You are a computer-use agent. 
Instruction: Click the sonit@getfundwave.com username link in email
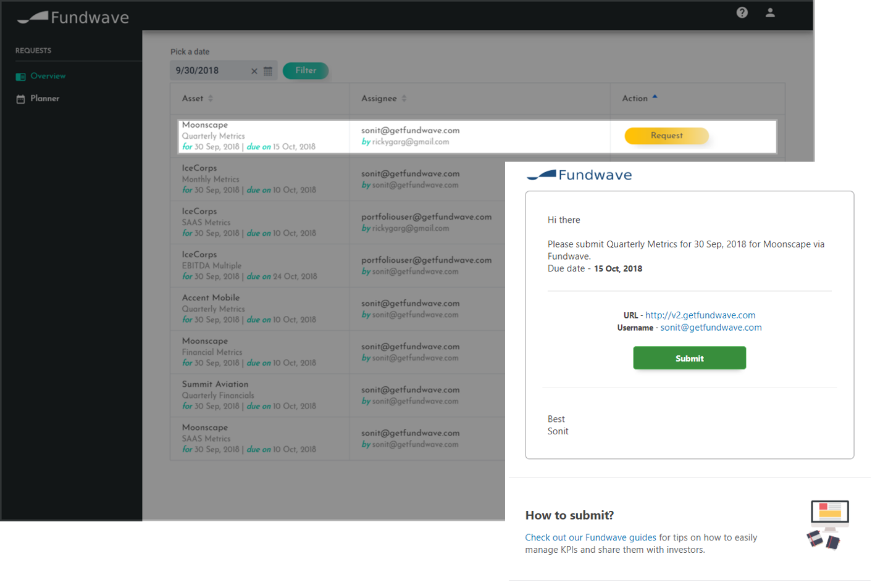(711, 328)
